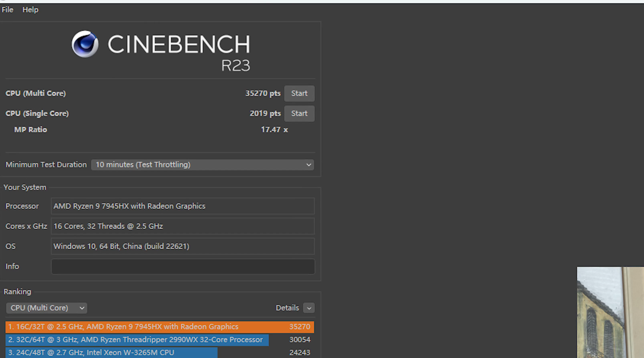Image resolution: width=644 pixels, height=358 pixels.
Task: Expand the Details dropdown arrow
Action: click(x=309, y=308)
